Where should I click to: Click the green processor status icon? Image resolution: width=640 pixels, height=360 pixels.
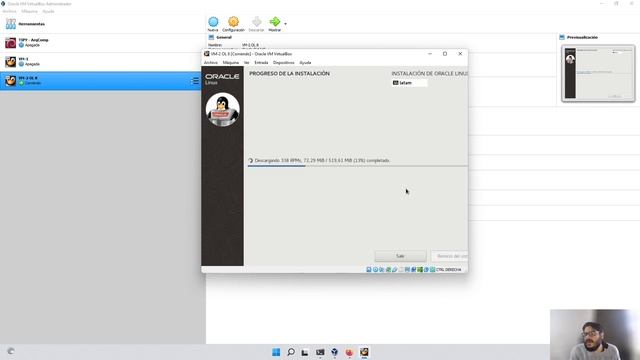[420, 270]
